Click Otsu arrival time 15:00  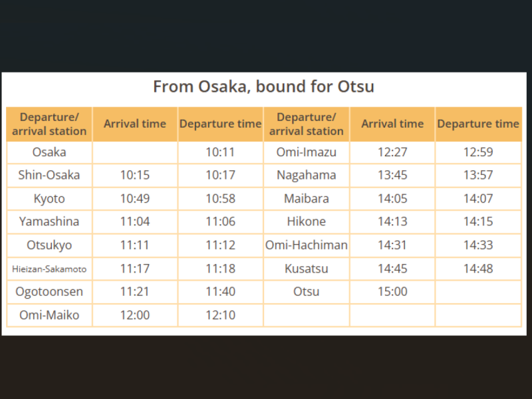pyautogui.click(x=392, y=292)
